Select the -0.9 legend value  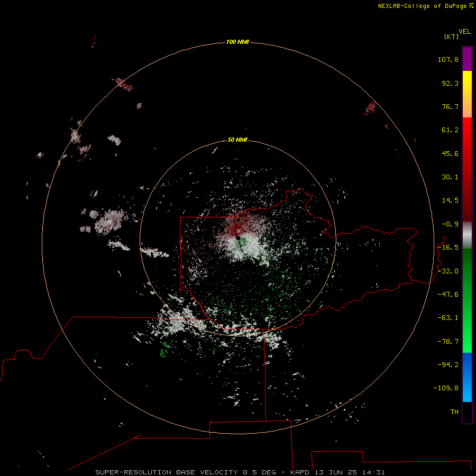coord(450,224)
